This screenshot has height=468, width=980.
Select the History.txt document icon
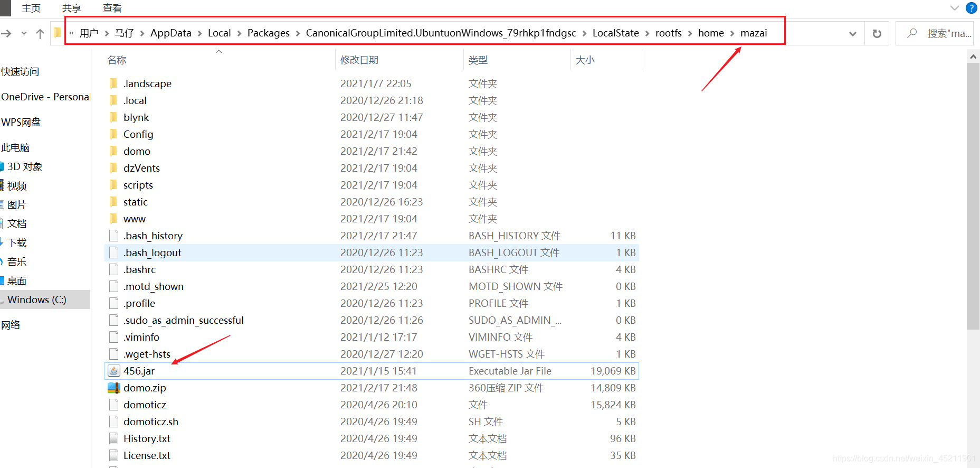[x=113, y=438]
